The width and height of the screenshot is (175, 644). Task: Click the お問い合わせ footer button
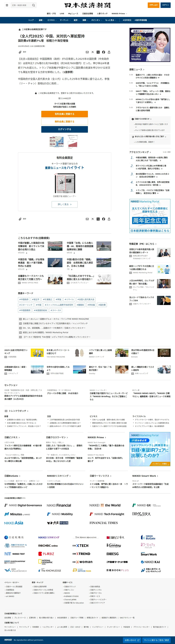132,640
